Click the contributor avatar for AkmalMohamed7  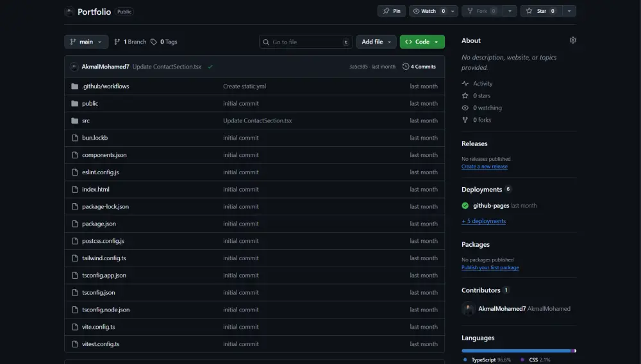[468, 308]
